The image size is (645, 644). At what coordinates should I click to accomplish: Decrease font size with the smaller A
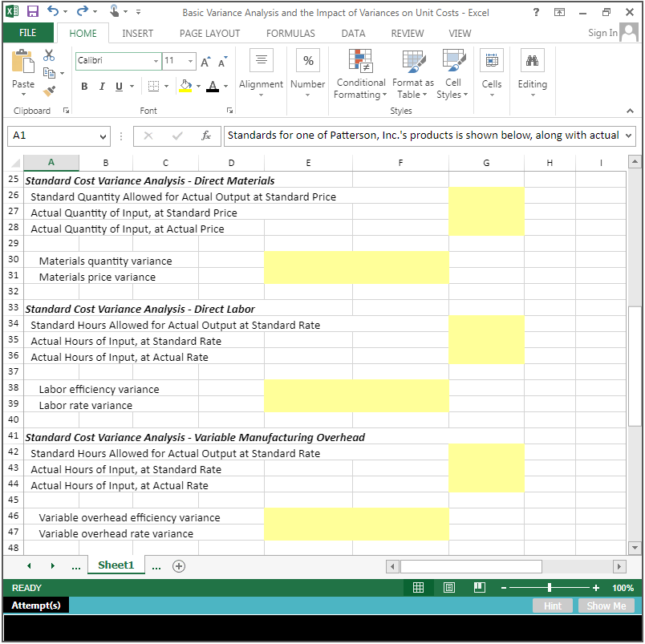[222, 62]
